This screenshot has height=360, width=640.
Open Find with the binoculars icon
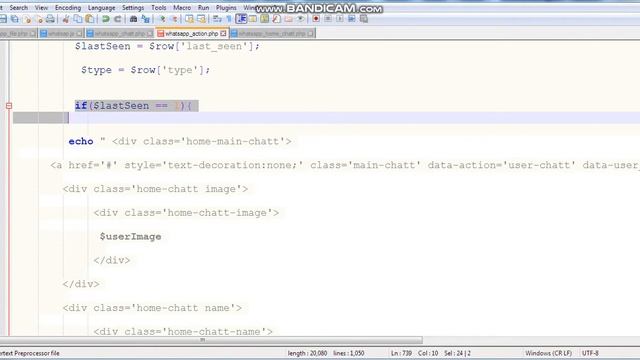click(133, 19)
